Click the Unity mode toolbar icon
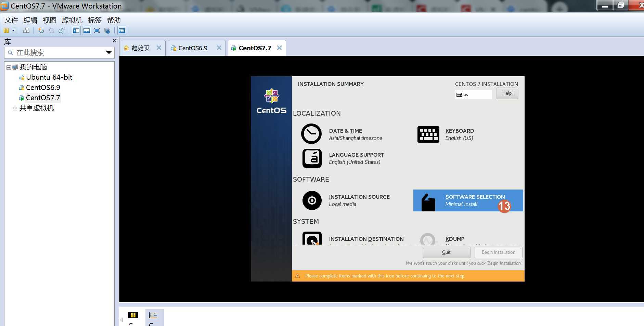644x326 pixels. coord(107,30)
